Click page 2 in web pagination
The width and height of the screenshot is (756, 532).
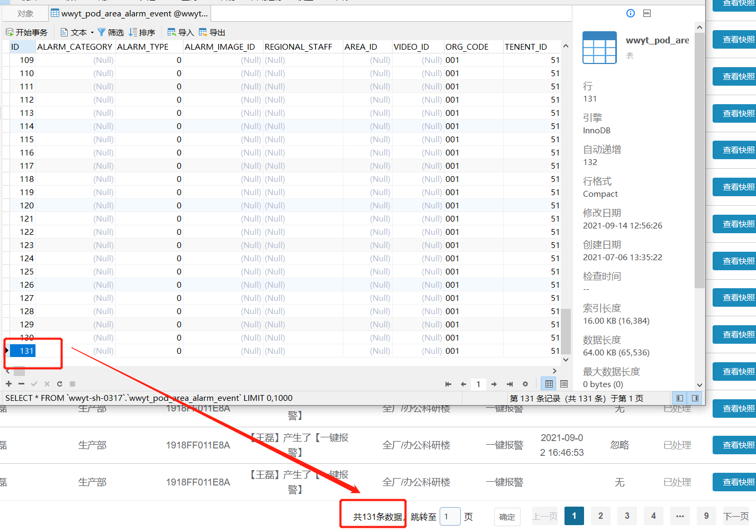pos(600,516)
